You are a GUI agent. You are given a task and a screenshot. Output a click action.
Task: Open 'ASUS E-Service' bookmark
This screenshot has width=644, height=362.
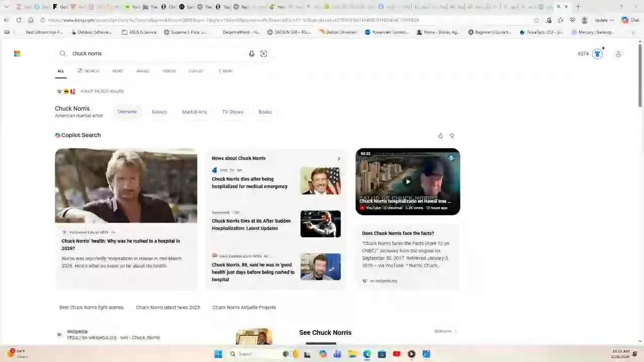click(x=139, y=32)
